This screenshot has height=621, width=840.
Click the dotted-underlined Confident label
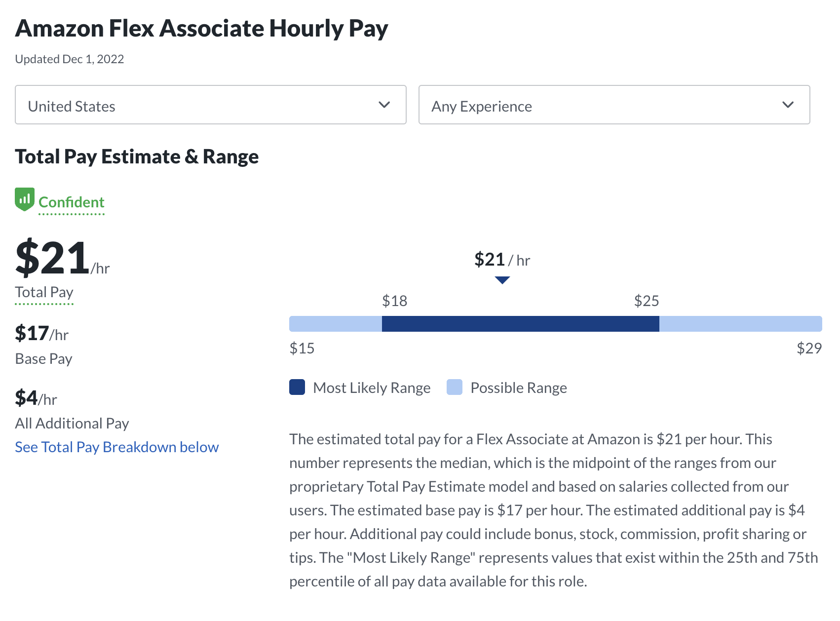[72, 202]
